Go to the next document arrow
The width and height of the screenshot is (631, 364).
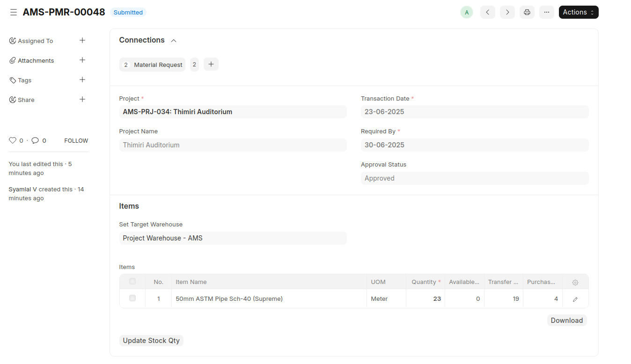tap(507, 12)
